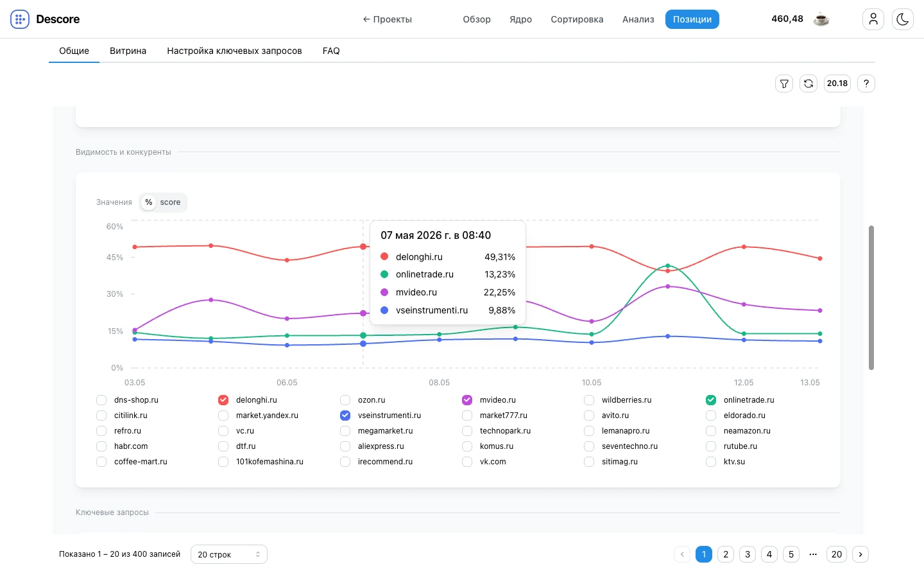Select the Позиции menu item

(692, 19)
